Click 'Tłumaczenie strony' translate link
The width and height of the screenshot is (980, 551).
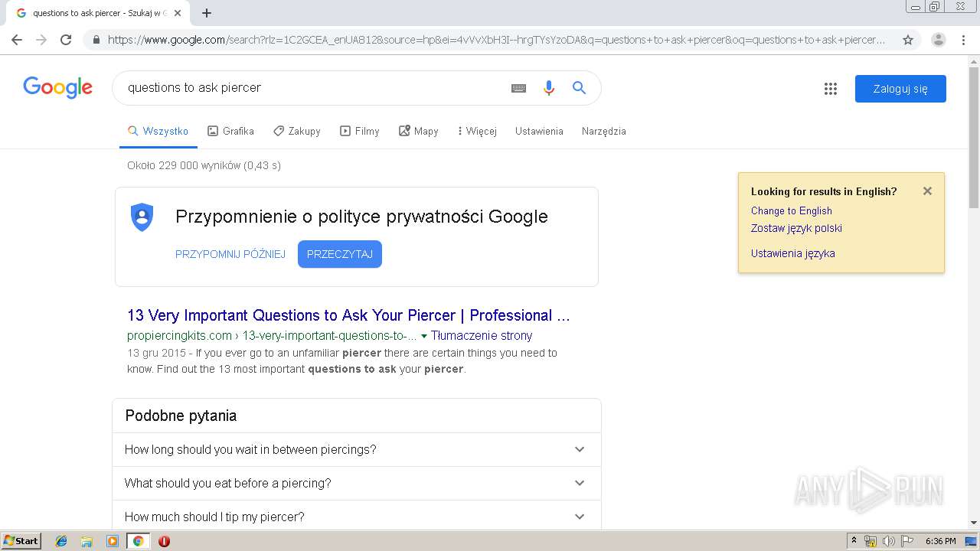pos(482,335)
